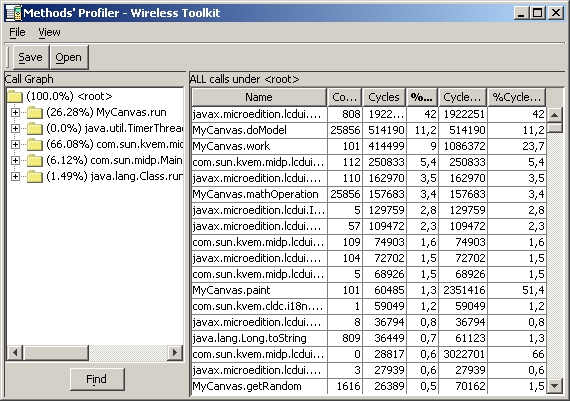This screenshot has width=570, height=401.
Task: Sort by Co... count column header
Action: pyautogui.click(x=344, y=97)
